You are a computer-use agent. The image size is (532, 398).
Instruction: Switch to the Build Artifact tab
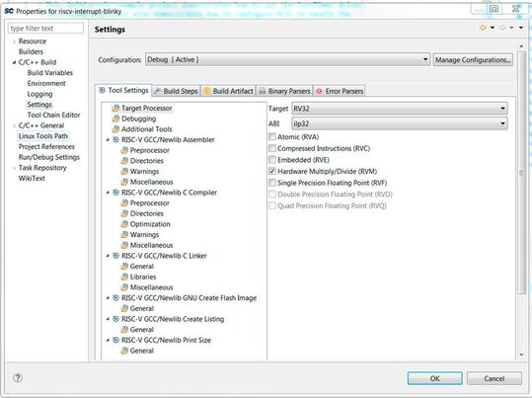coord(229,91)
